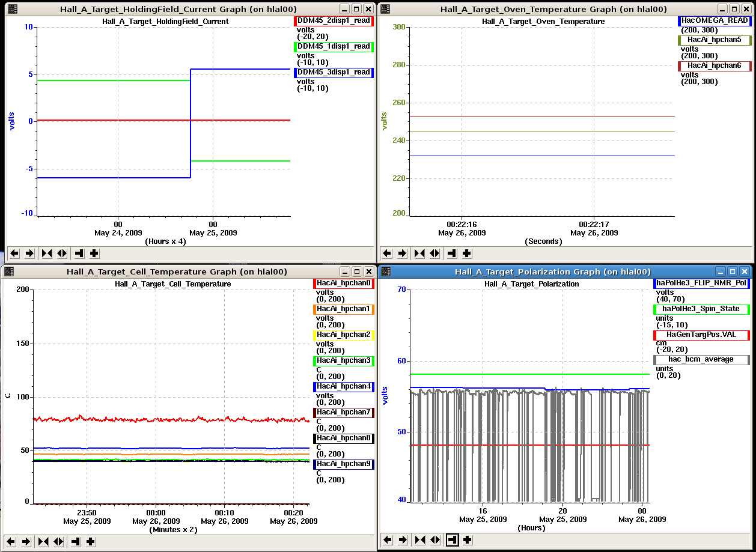Screen dimensions: 756x552
Task: Select the HacOMEGA_READ legend entry
Action: tap(714, 21)
